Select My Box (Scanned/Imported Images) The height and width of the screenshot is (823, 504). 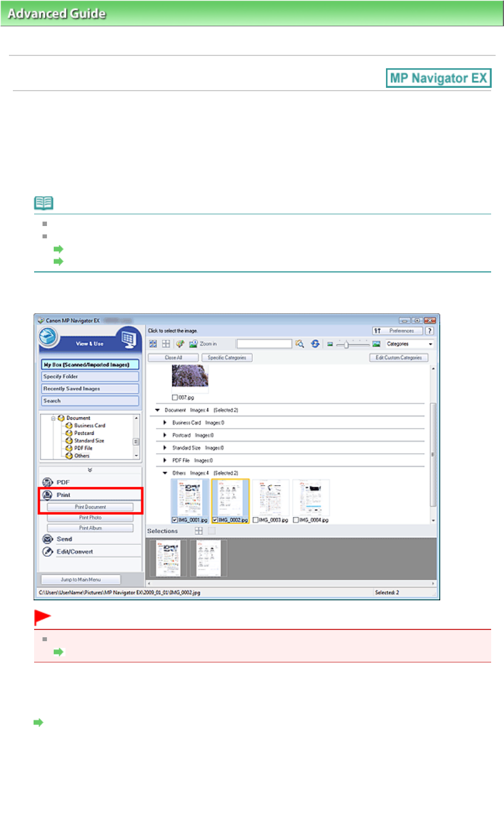(90, 365)
